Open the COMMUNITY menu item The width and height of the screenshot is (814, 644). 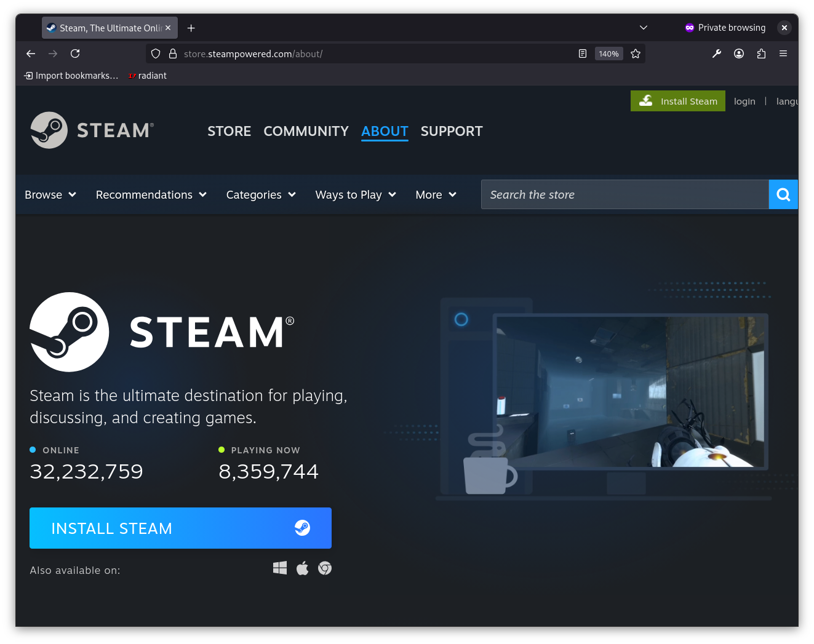click(x=306, y=131)
